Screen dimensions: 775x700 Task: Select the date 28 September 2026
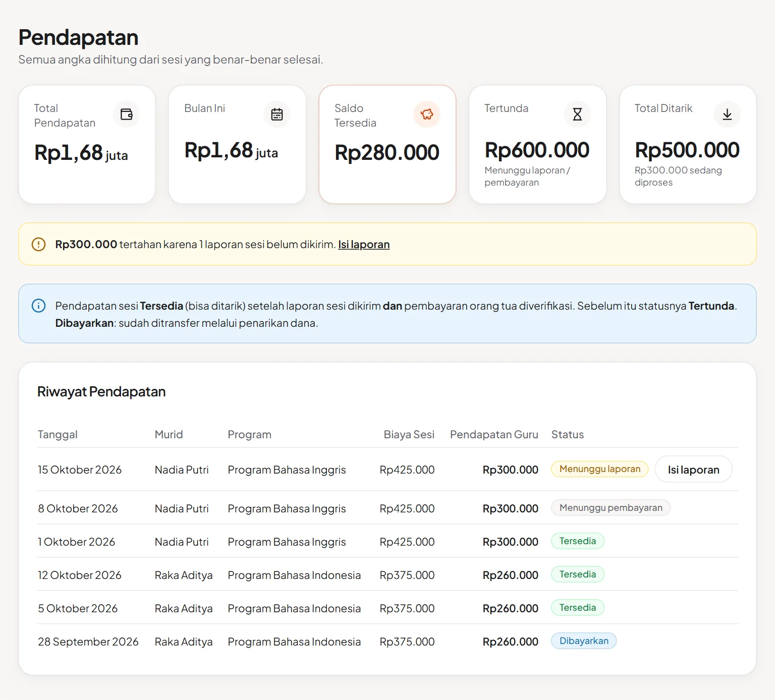coord(88,642)
